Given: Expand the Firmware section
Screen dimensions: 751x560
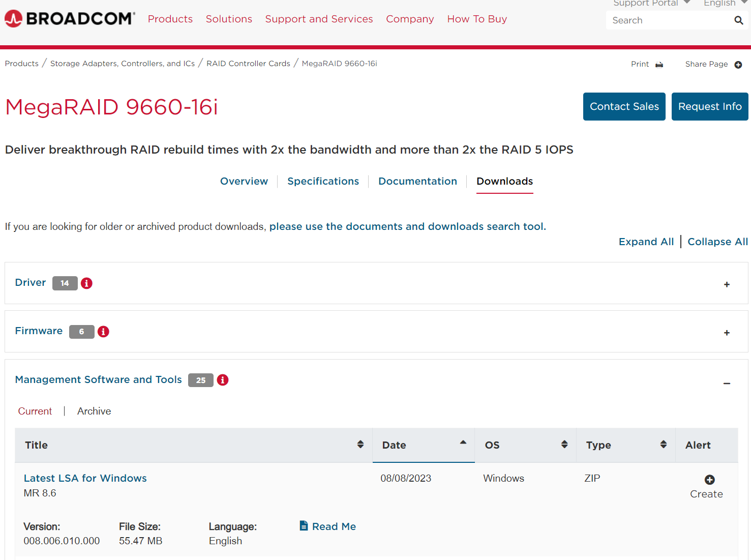Looking at the screenshot, I should coord(727,333).
